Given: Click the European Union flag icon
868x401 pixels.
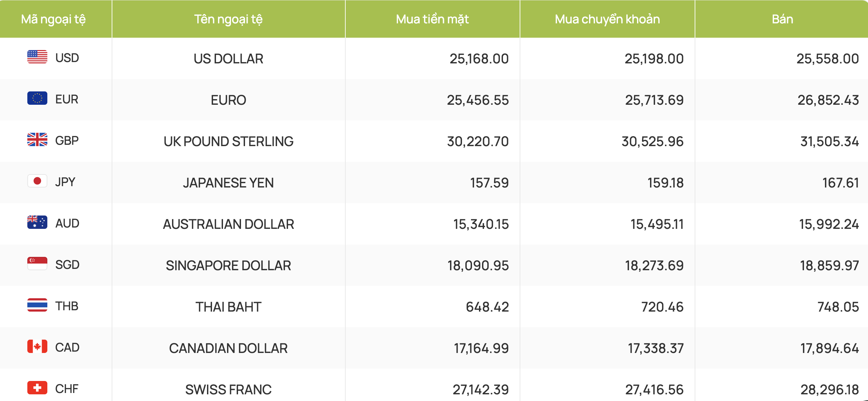Looking at the screenshot, I should [x=37, y=98].
